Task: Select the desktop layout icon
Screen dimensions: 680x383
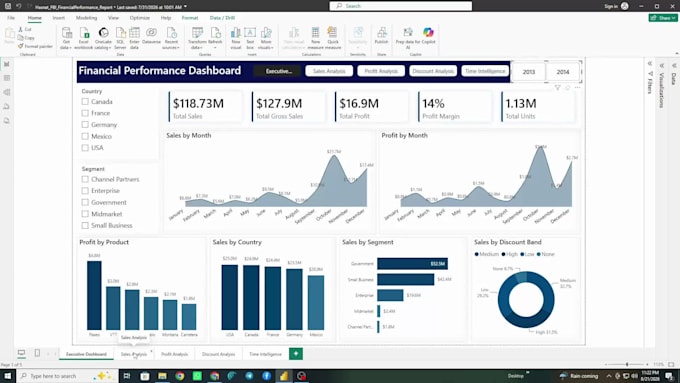Action: (x=21, y=353)
